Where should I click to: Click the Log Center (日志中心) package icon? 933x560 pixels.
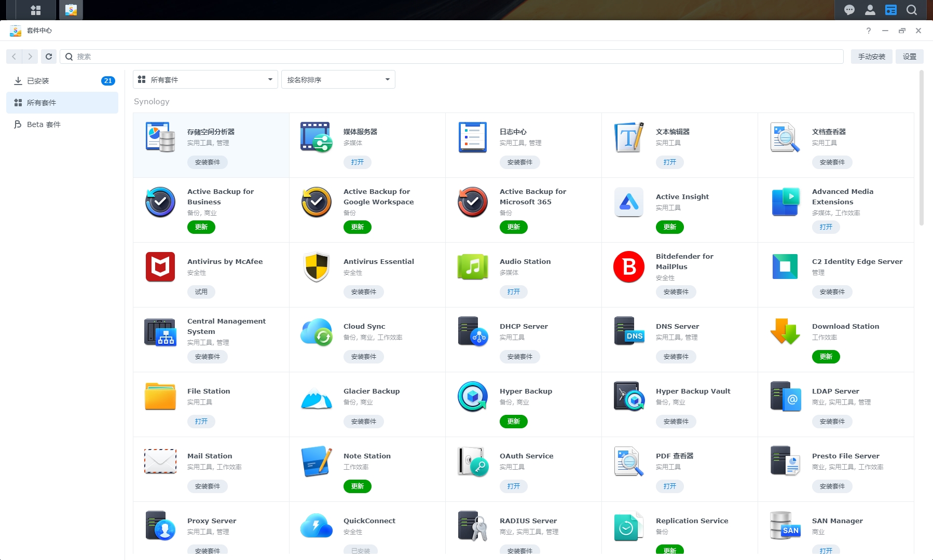pyautogui.click(x=473, y=137)
